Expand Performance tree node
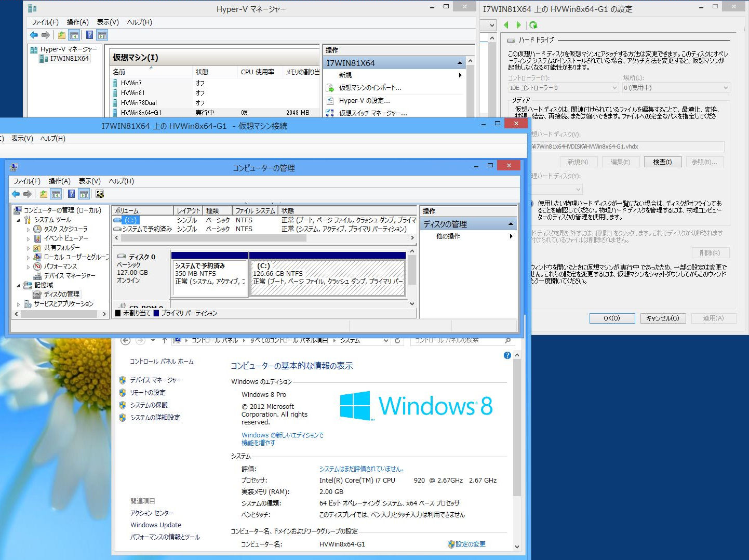This screenshot has width=749, height=560. click(x=28, y=266)
